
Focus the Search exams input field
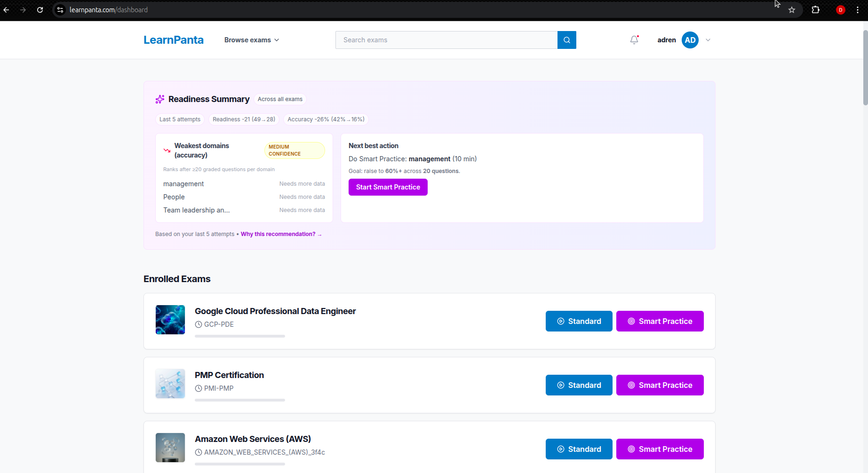click(446, 40)
